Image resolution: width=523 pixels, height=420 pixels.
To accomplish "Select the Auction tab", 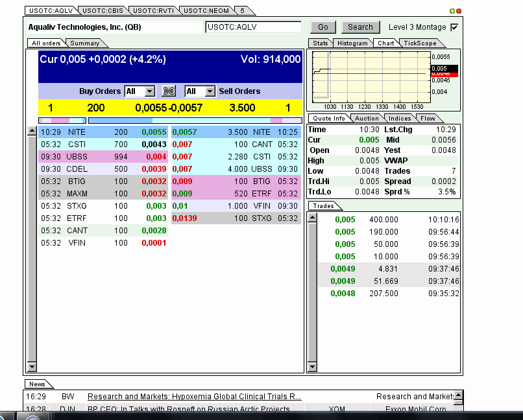I will 367,118.
